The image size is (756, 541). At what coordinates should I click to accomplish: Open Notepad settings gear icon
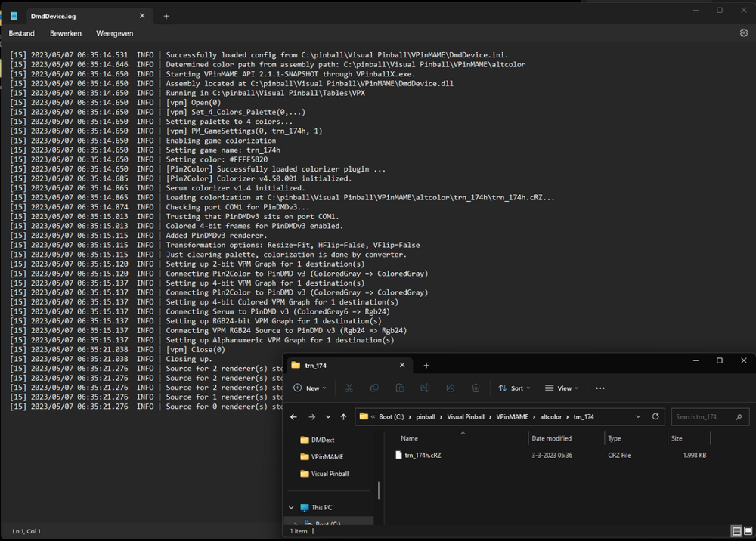coord(743,32)
